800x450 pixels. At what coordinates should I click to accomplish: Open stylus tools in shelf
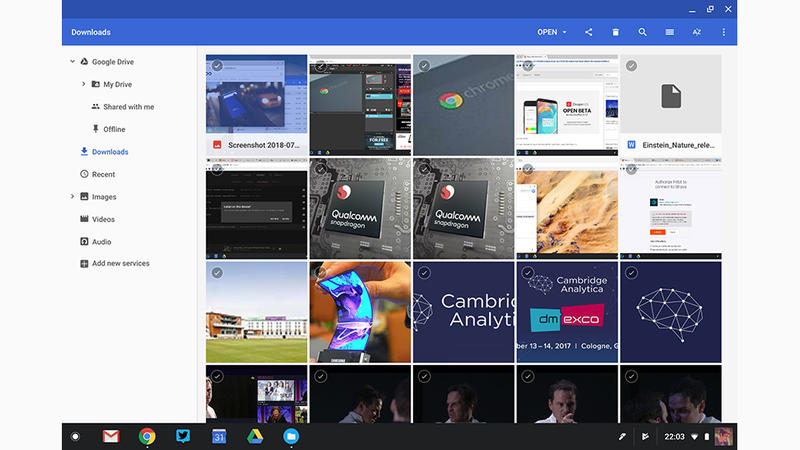point(622,436)
